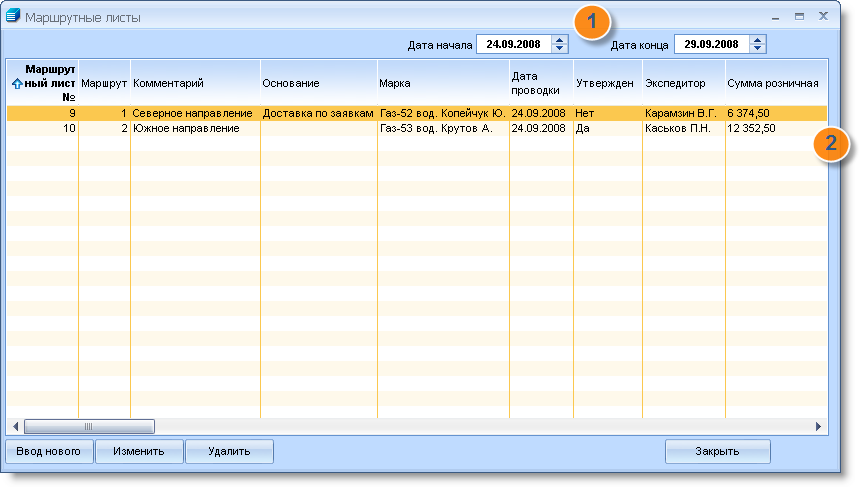Click the Изменить button
This screenshot has width=861, height=487.
139,451
